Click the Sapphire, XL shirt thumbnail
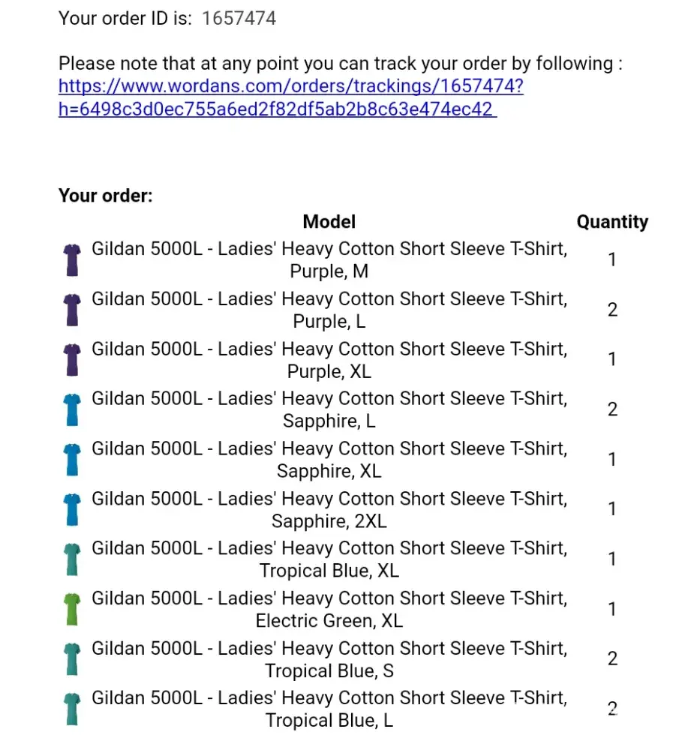This screenshot has width=700, height=750. point(72,459)
